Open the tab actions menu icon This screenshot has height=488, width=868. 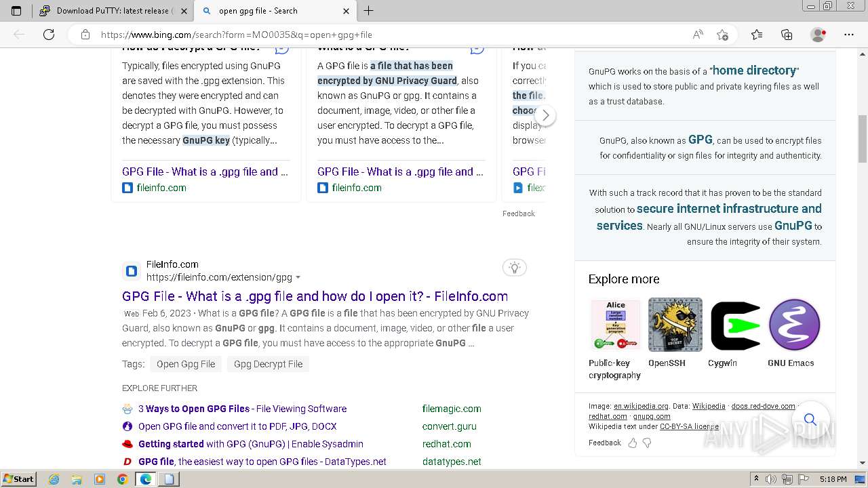[x=16, y=11]
